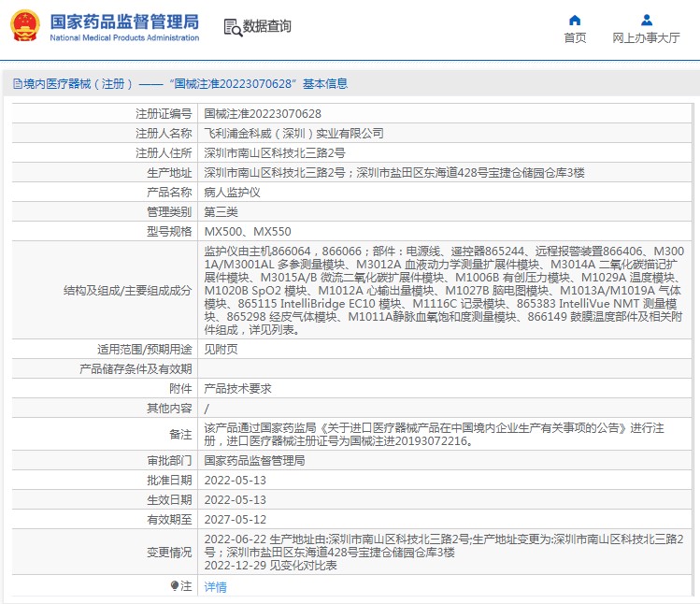The height and width of the screenshot is (604, 700).
Task: Click the 首页 house icon
Action: (x=575, y=20)
